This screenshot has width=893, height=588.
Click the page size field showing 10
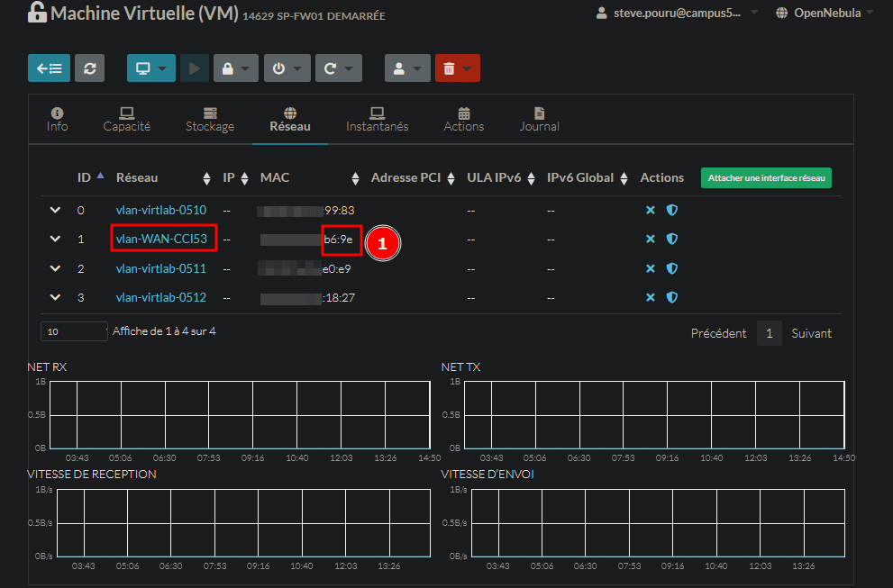73,331
